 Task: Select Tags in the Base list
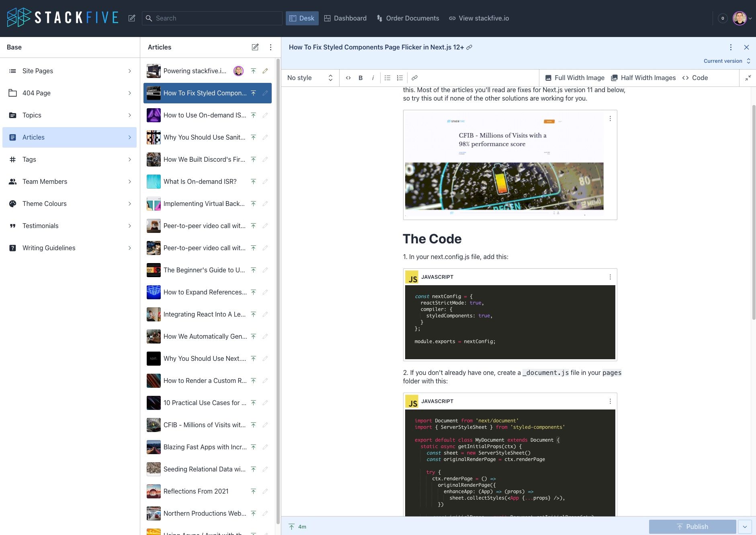click(70, 159)
